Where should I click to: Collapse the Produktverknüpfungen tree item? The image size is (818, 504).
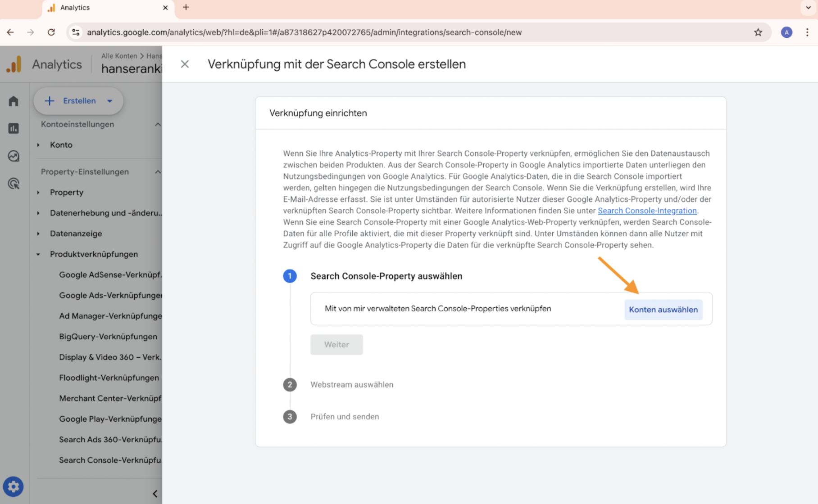point(38,254)
